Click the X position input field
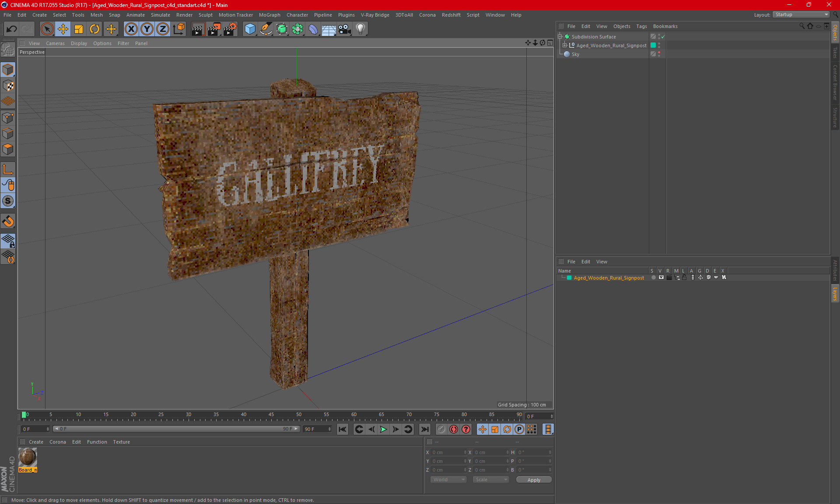 pos(449,452)
